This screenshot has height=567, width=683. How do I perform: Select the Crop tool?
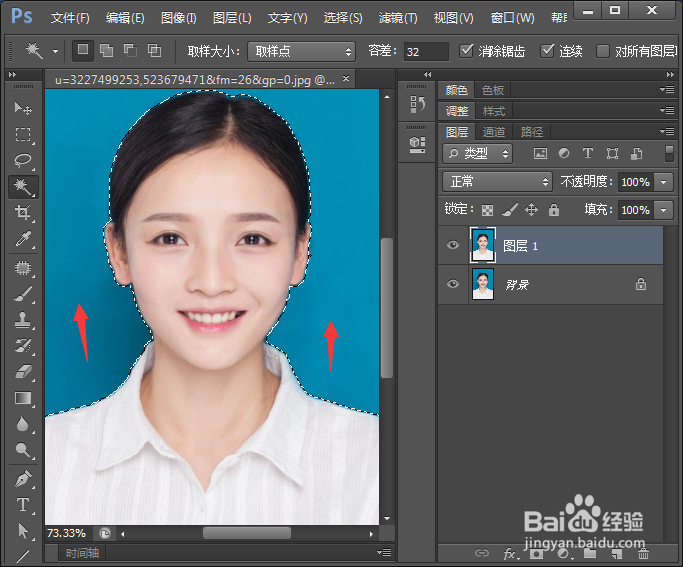23,213
